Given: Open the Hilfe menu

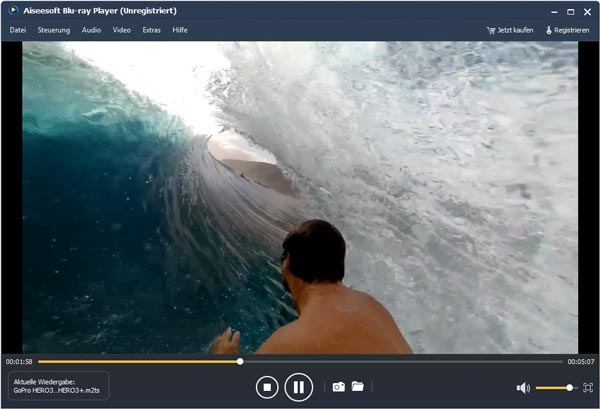Looking at the screenshot, I should point(180,30).
